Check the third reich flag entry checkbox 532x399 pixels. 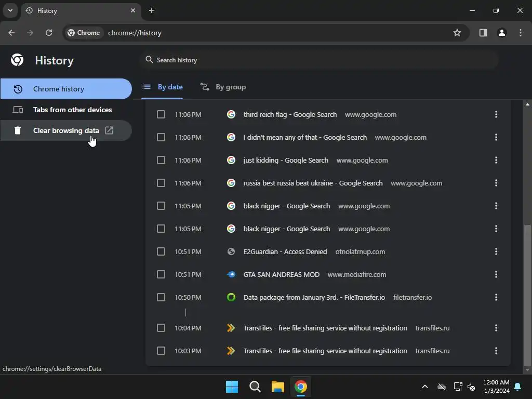coord(161,114)
